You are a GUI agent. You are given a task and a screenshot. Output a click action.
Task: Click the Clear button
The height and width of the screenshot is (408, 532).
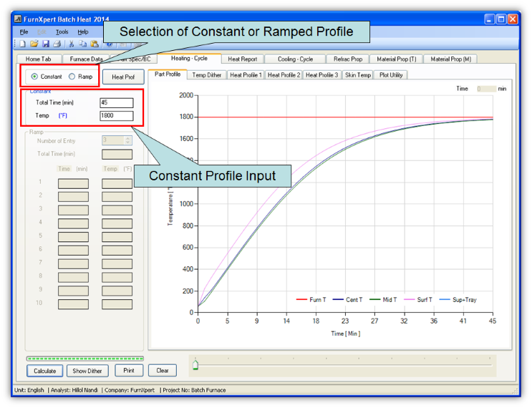click(163, 370)
